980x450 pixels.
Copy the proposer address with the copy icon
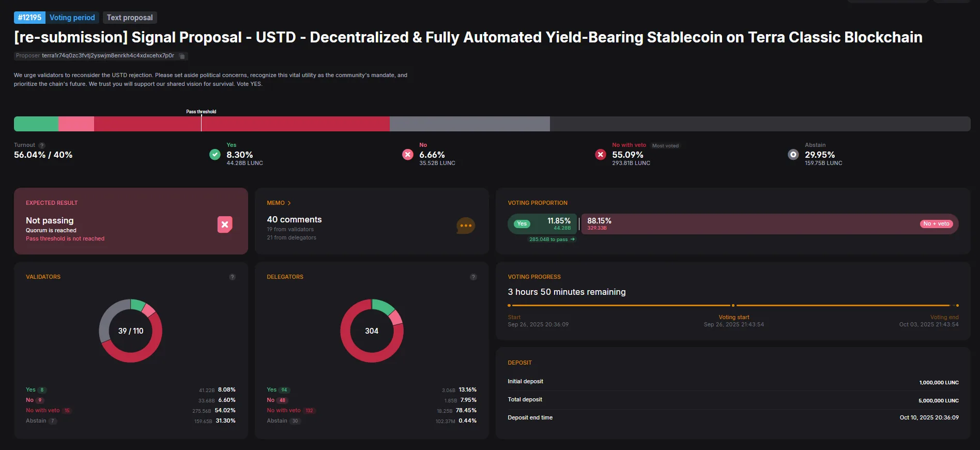(182, 56)
